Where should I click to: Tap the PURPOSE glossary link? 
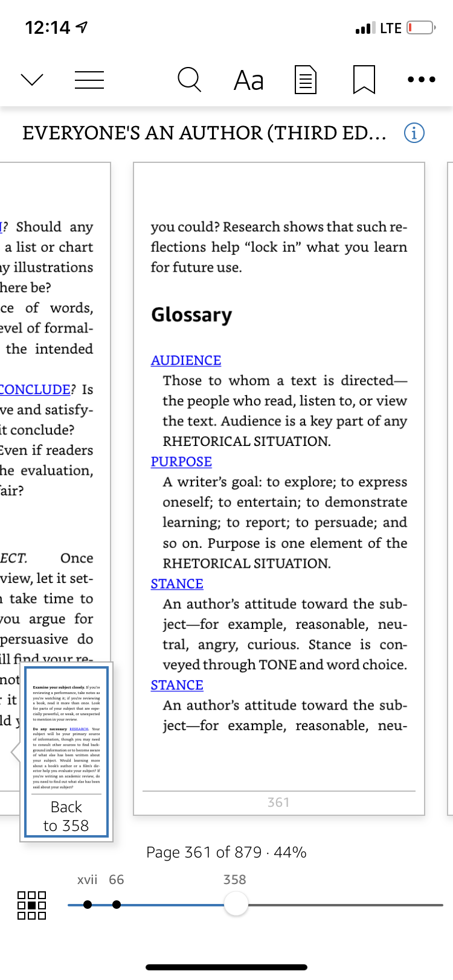181,462
